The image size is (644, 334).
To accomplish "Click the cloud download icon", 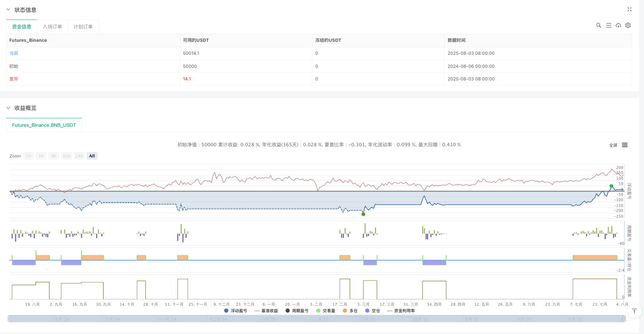I will click(618, 25).
